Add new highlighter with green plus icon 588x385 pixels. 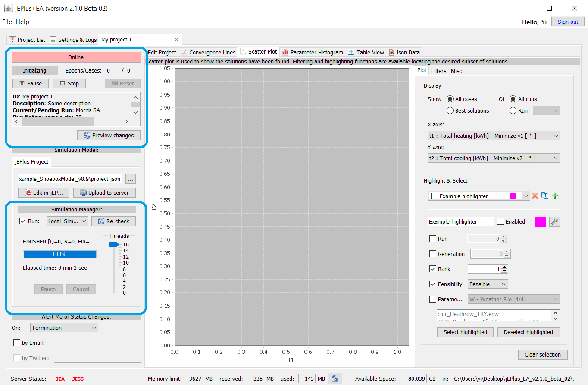555,196
